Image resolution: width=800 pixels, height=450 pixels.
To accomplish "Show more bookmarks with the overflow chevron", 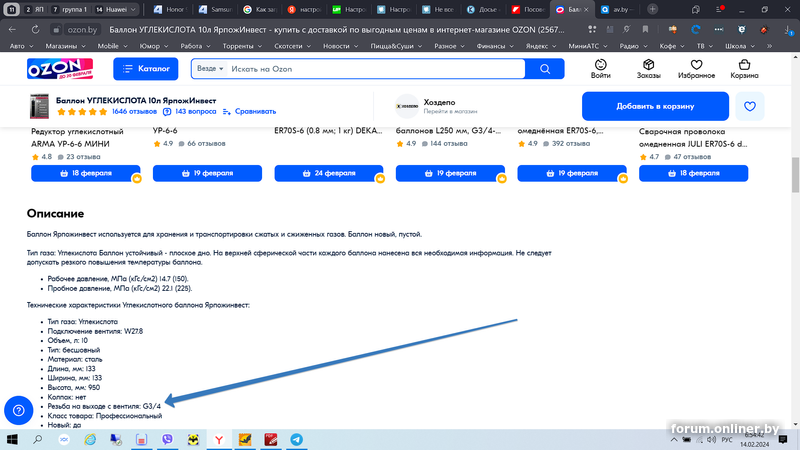I will pos(769,46).
